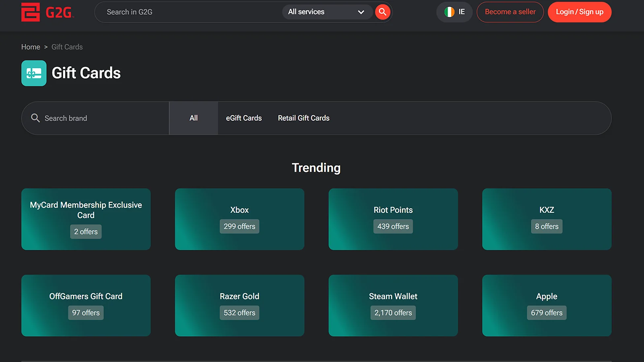Click the Become a seller button
Image resolution: width=644 pixels, height=362 pixels.
tap(510, 12)
